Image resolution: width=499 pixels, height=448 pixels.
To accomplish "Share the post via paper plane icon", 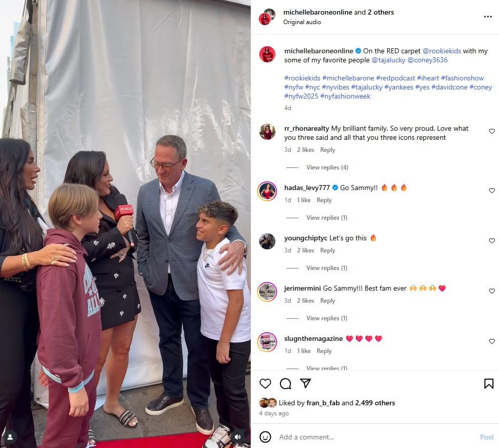I will (305, 383).
